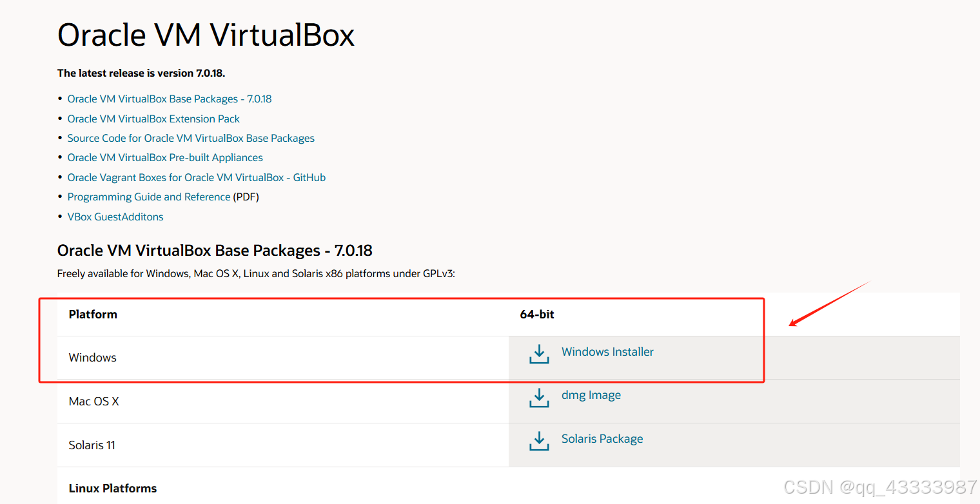980x504 pixels.
Task: Click the download icon beside Solaris Package
Action: tap(539, 441)
